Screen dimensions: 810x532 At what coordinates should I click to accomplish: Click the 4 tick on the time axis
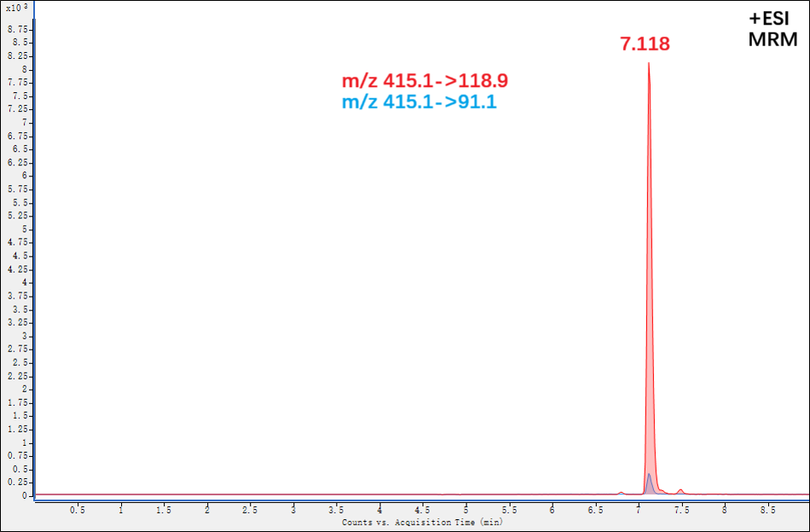tap(379, 510)
